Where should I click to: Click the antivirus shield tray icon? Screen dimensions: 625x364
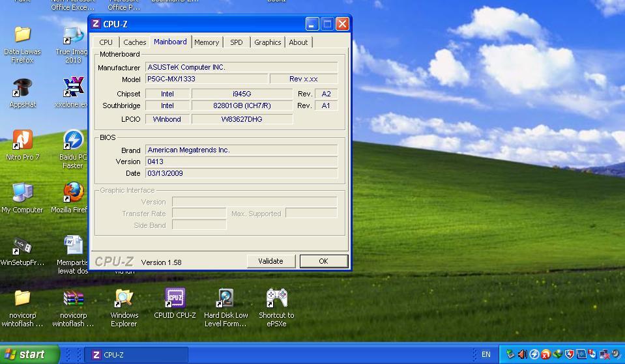coord(570,354)
